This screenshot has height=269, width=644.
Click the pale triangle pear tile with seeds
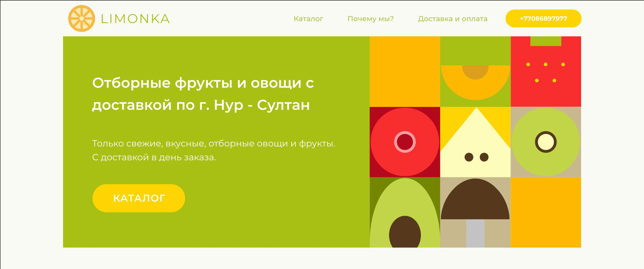pos(475,142)
